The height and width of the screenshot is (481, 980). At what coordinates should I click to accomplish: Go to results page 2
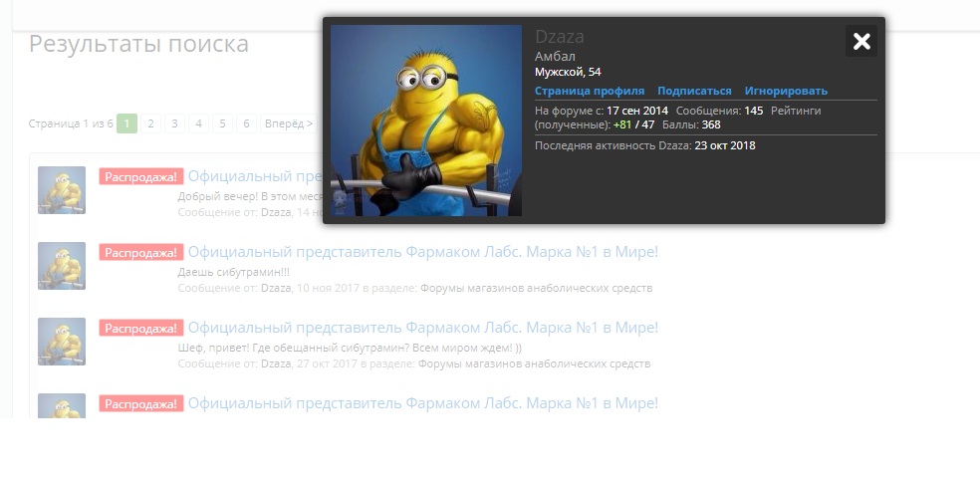click(x=150, y=123)
